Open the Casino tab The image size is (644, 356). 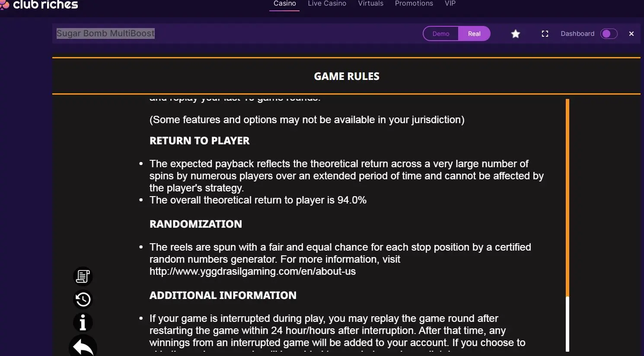pos(284,4)
